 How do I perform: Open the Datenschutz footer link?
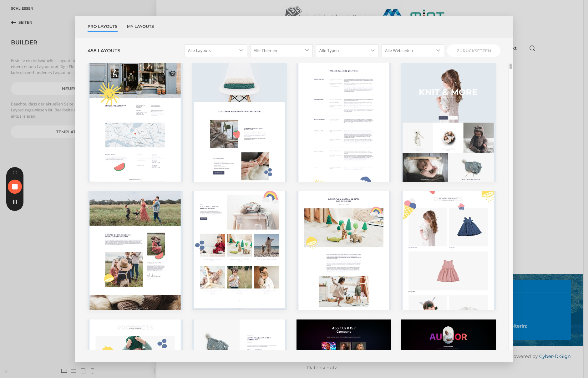point(322,368)
